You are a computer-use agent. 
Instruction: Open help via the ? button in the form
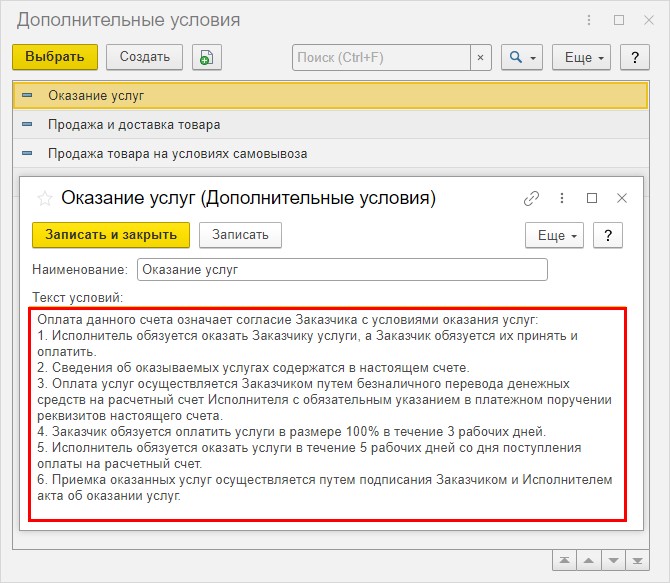tap(608, 236)
